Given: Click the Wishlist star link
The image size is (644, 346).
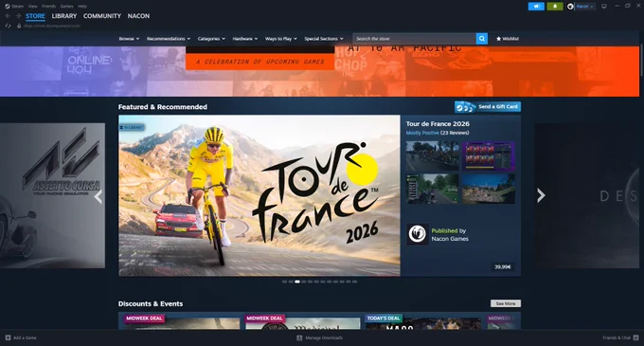Looking at the screenshot, I should 508,39.
